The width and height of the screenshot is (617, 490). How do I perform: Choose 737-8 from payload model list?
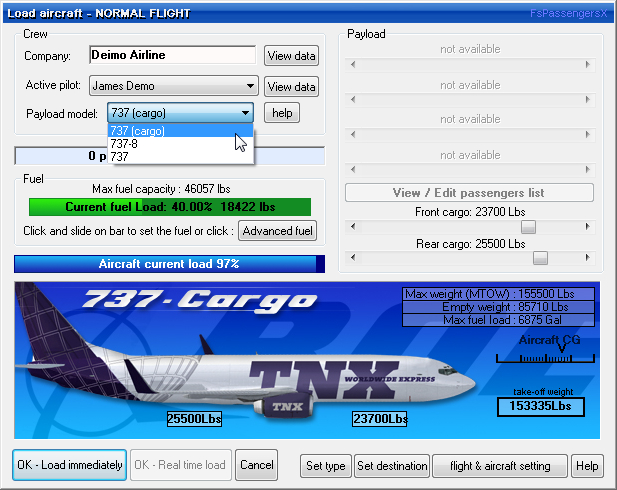tap(181, 144)
